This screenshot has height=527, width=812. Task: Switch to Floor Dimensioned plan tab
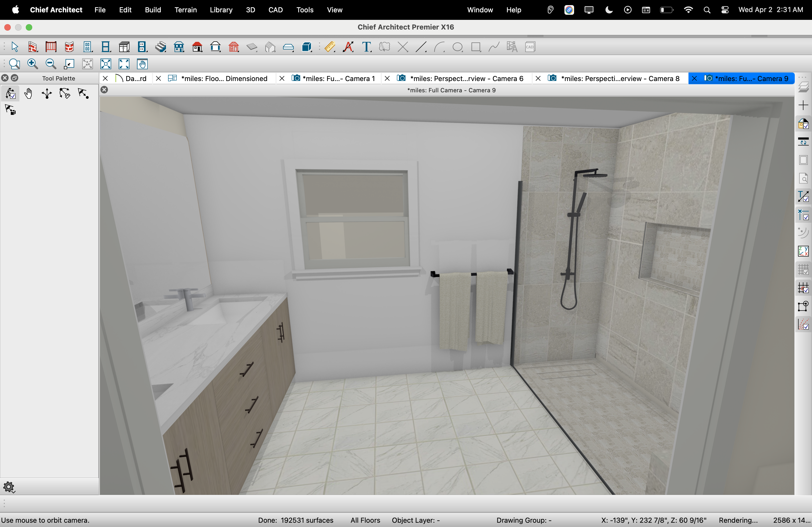point(224,78)
